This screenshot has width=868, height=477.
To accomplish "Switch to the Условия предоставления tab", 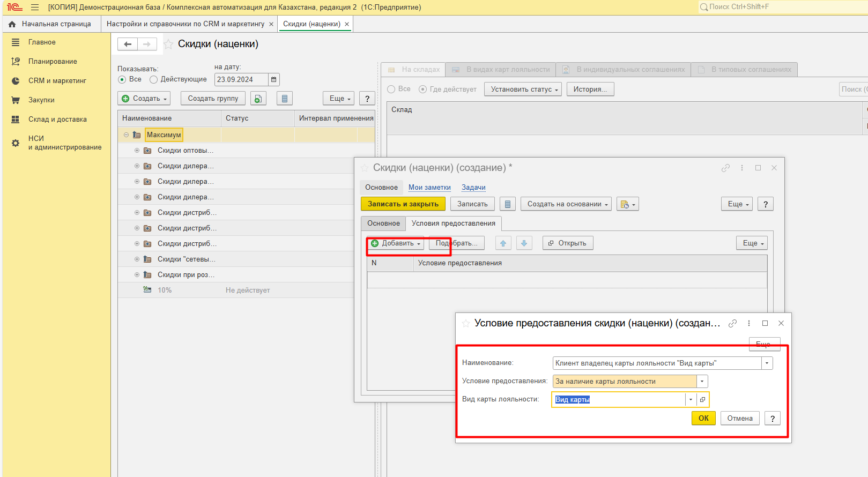I will [x=453, y=223].
